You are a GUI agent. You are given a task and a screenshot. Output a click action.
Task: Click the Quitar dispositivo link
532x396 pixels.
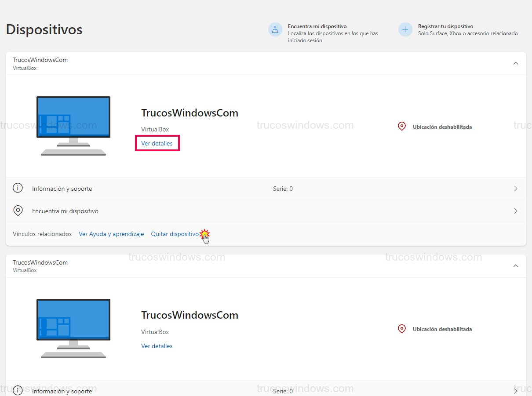[x=175, y=234]
